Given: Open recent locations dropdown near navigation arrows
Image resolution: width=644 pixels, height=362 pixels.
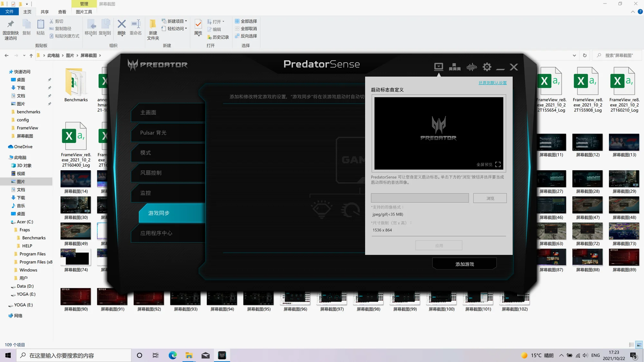Looking at the screenshot, I should tap(24, 55).
